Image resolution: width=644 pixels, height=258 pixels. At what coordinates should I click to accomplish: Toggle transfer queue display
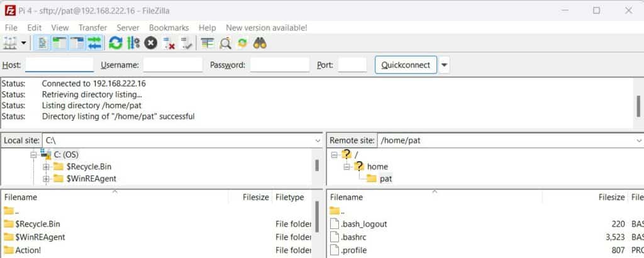pos(95,43)
